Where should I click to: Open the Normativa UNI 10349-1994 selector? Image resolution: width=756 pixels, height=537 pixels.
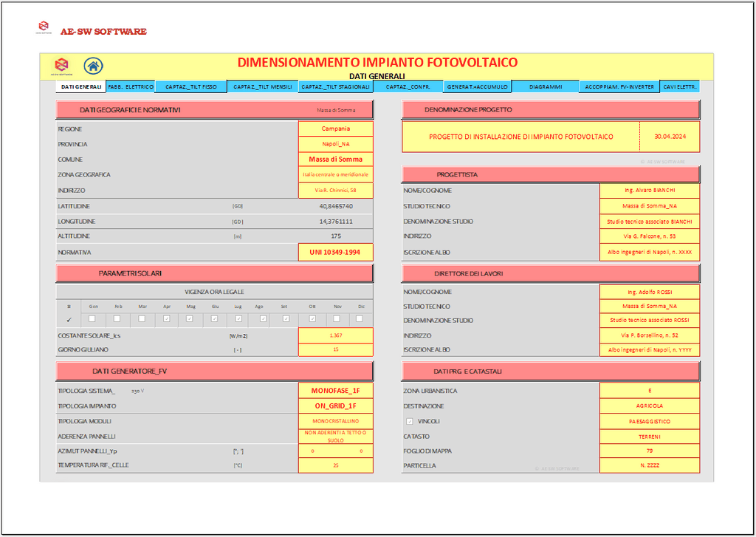[336, 252]
